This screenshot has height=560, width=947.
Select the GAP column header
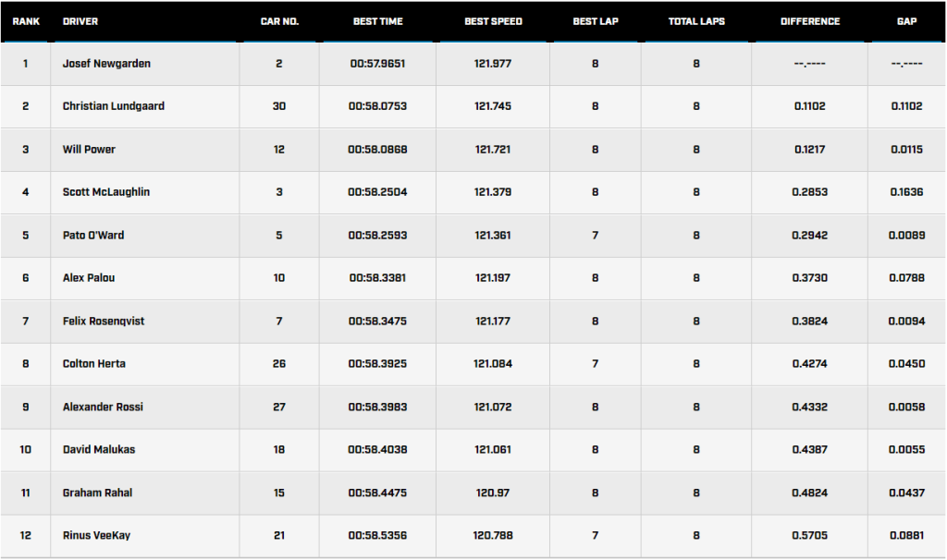(906, 21)
